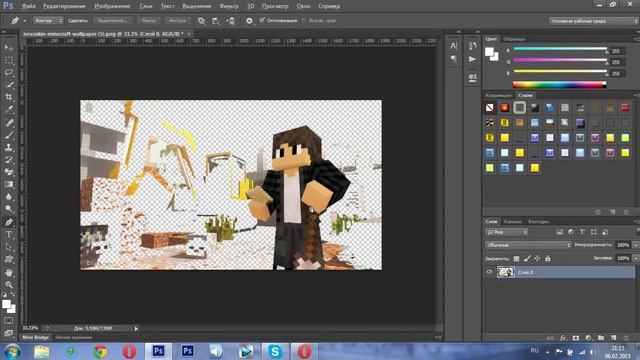This screenshot has height=360, width=640.
Task: Select the Eyedropper tool
Action: pyautogui.click(x=9, y=109)
